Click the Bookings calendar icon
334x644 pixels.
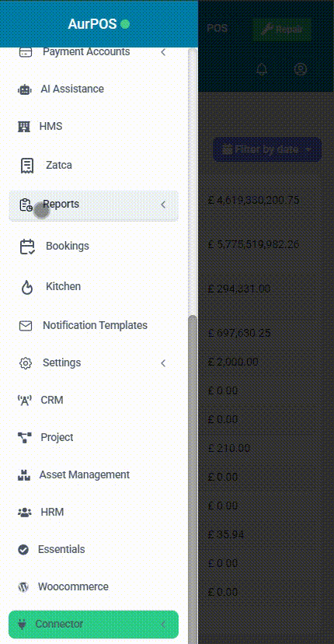27,247
